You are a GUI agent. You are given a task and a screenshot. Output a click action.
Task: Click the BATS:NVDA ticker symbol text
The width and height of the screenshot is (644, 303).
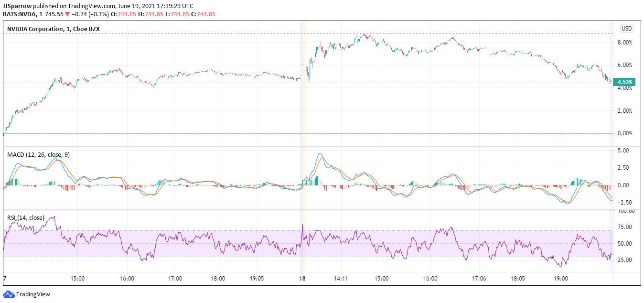20,14
